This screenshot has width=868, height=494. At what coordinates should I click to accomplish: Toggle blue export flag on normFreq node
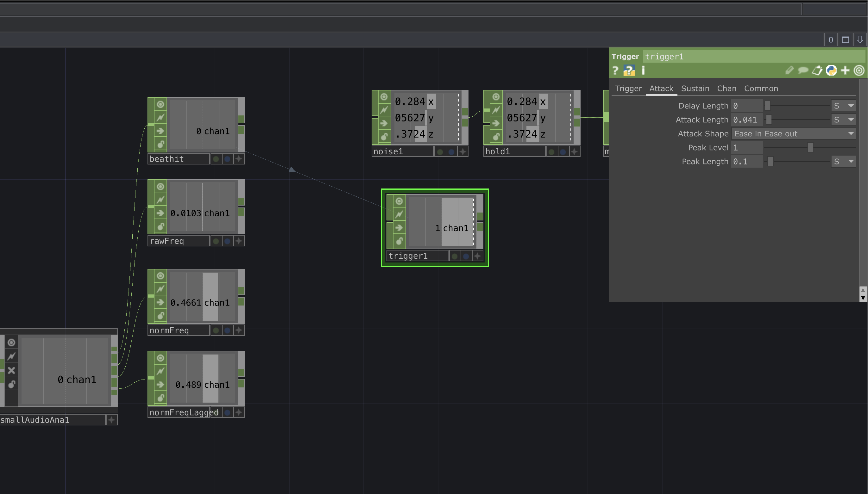tap(227, 330)
